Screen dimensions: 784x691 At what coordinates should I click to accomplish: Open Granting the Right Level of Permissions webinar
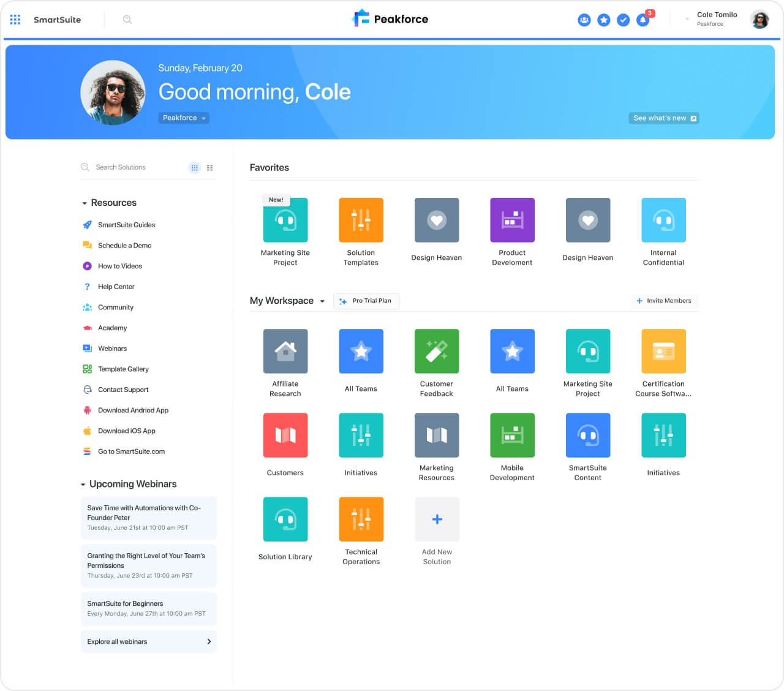click(x=149, y=565)
